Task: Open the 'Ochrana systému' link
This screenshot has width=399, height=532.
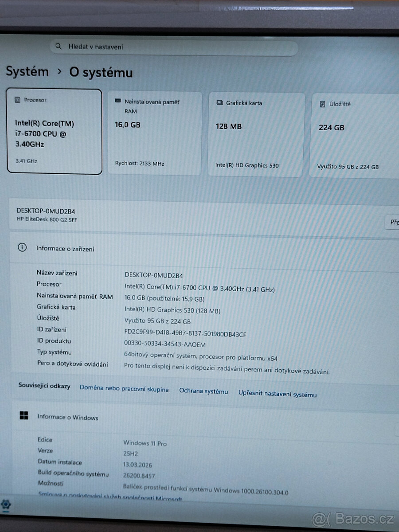Action: tap(203, 391)
